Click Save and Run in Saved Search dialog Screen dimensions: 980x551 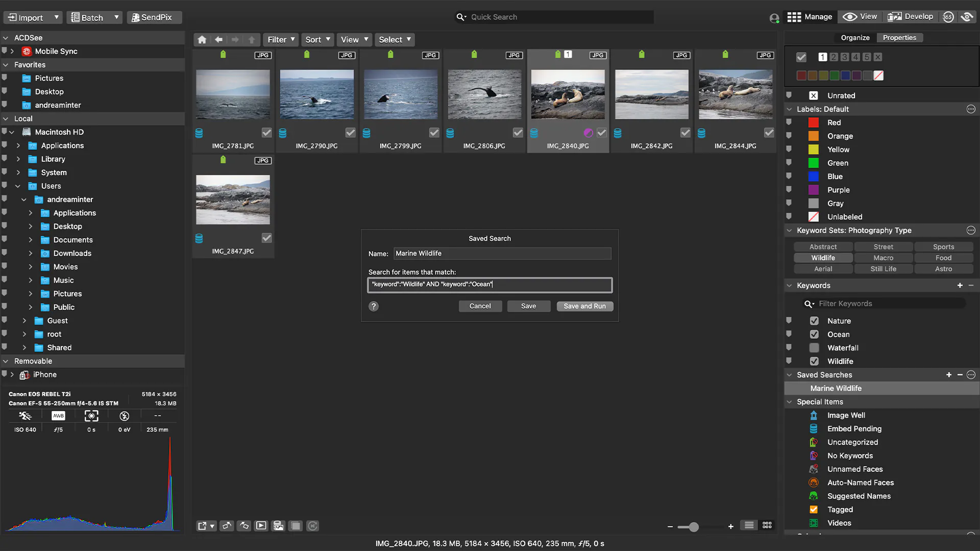coord(585,306)
